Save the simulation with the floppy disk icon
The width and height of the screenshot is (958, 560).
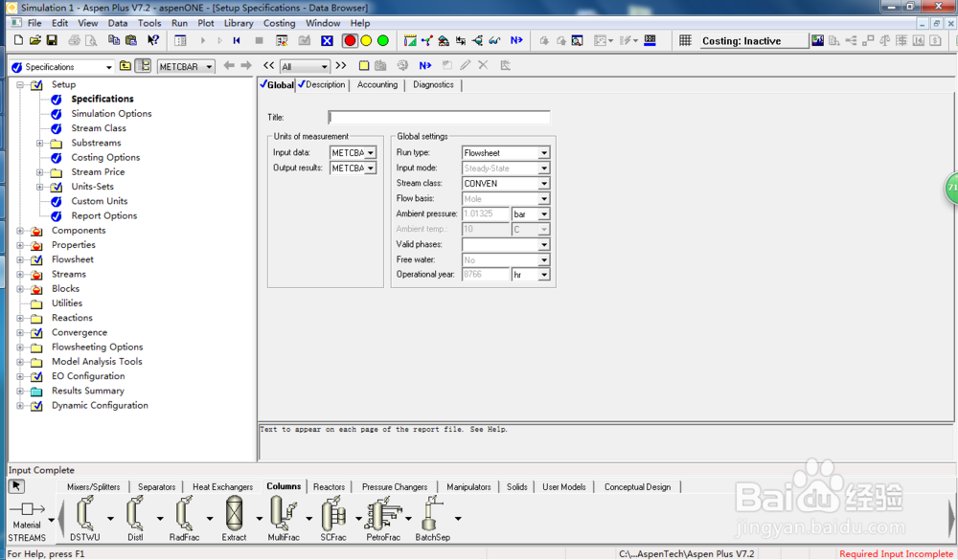pyautogui.click(x=52, y=40)
